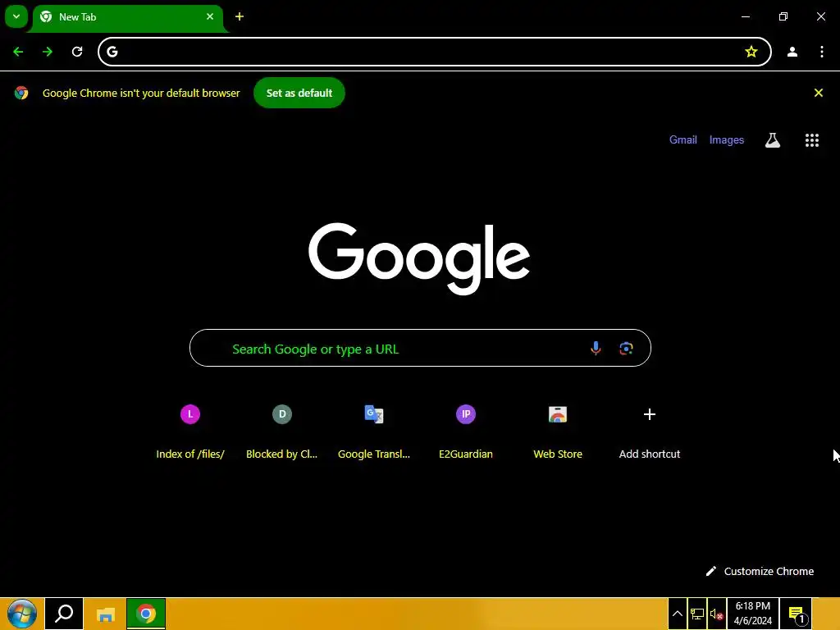Viewport: 840px width, 630px height.
Task: Open the Google apps grid
Action: tap(812, 140)
